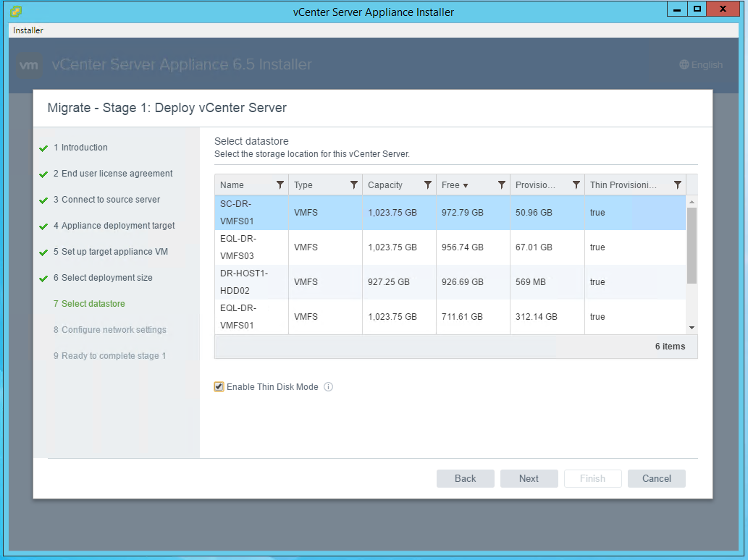Click the vCenter installer title bar icon
The height and width of the screenshot is (560, 748).
tap(16, 11)
